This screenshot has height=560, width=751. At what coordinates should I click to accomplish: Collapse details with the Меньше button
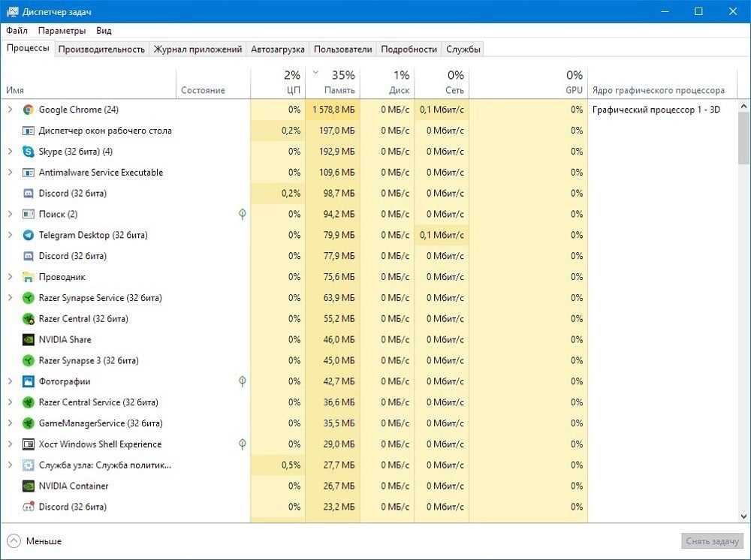coord(35,541)
